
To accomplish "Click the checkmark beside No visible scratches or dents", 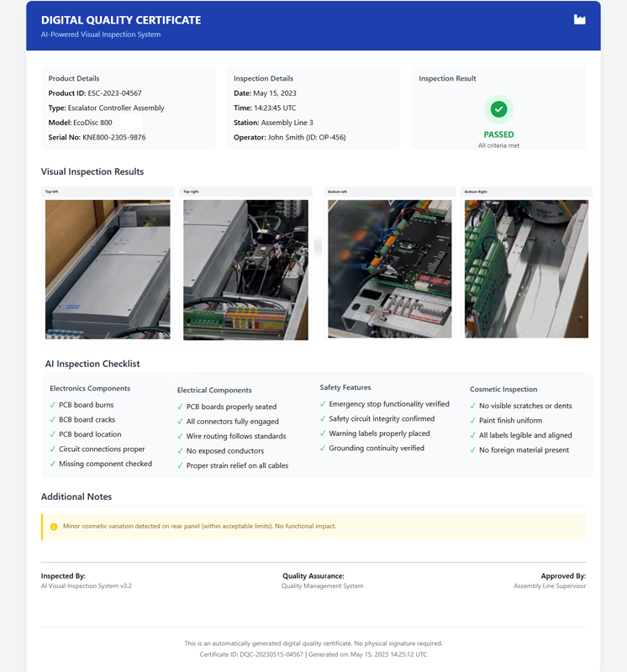I will pos(472,406).
